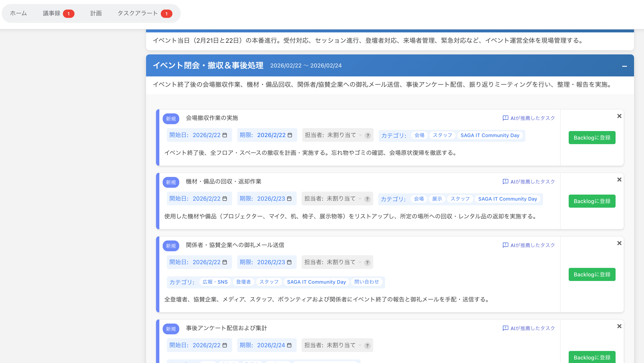This screenshot has width=644, height=363.
Task: Open start date calendar icon for 事後アンケート配信
Action: click(x=225, y=345)
